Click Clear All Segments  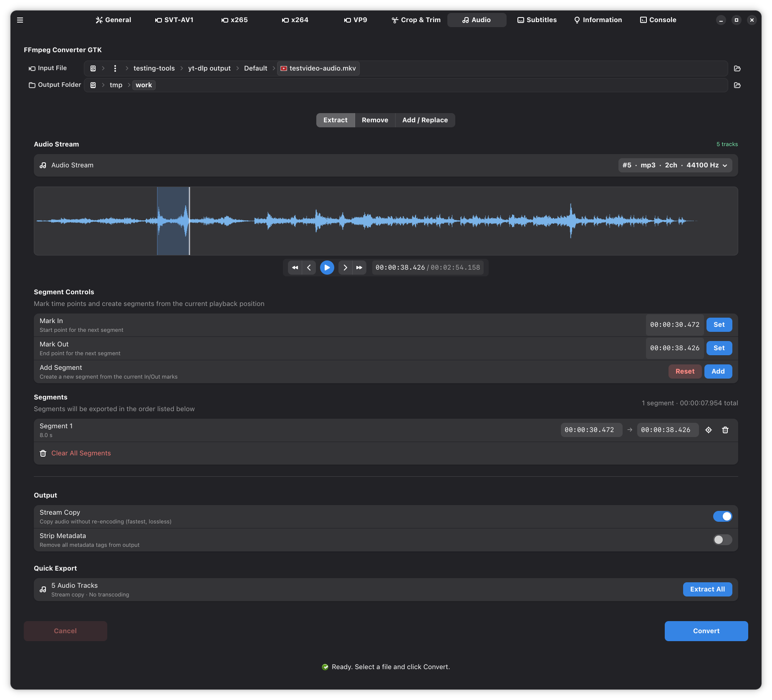81,453
